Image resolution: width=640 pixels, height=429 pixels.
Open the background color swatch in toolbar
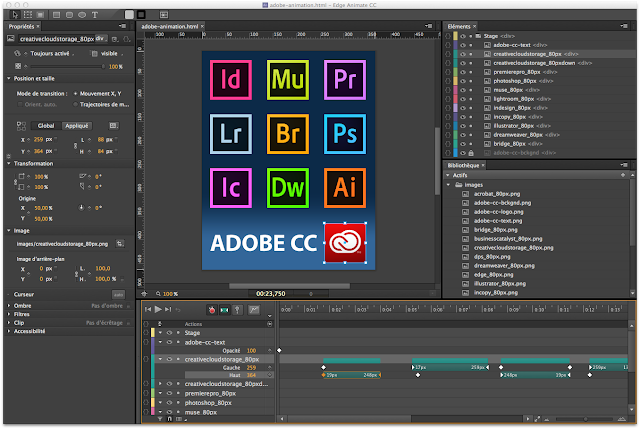pyautogui.click(x=129, y=15)
